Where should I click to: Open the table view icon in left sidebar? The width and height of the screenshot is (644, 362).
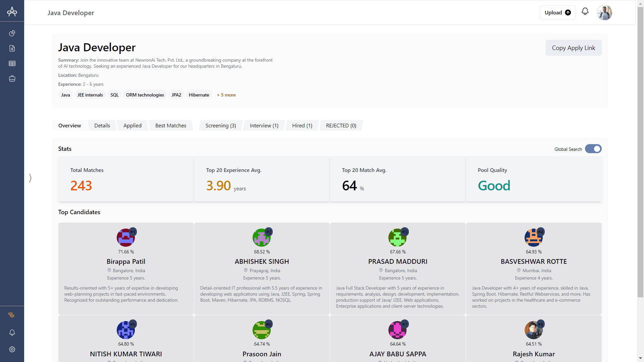tap(12, 63)
